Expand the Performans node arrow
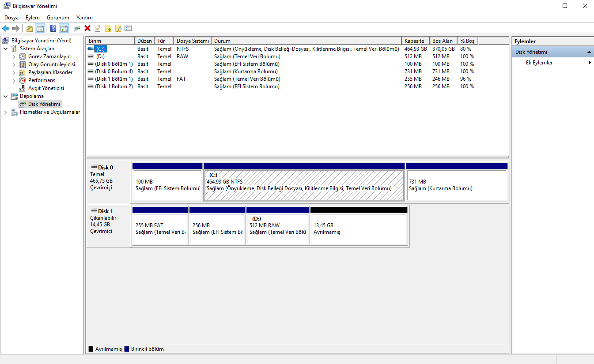Screen dimensions: 594x364 click(14, 80)
